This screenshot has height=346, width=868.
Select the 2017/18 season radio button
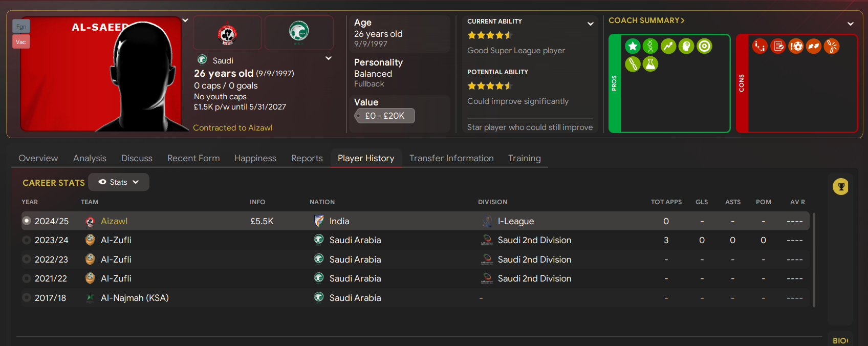27,297
